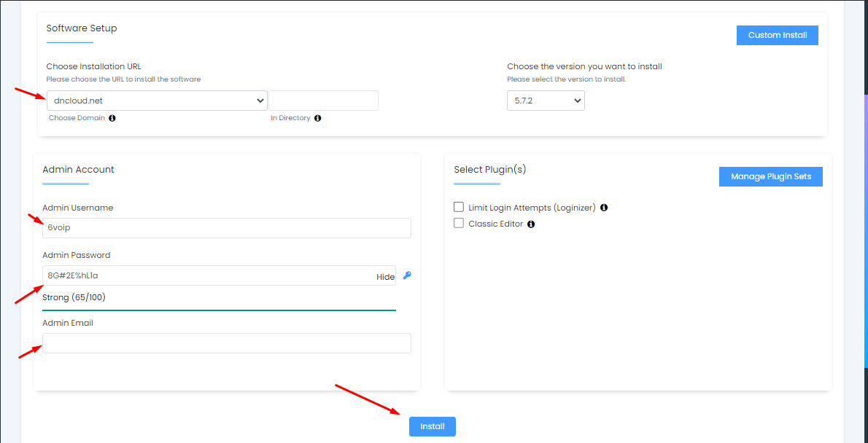Open the info icon for Limit Login Attempts
The image size is (868, 443).
point(604,208)
